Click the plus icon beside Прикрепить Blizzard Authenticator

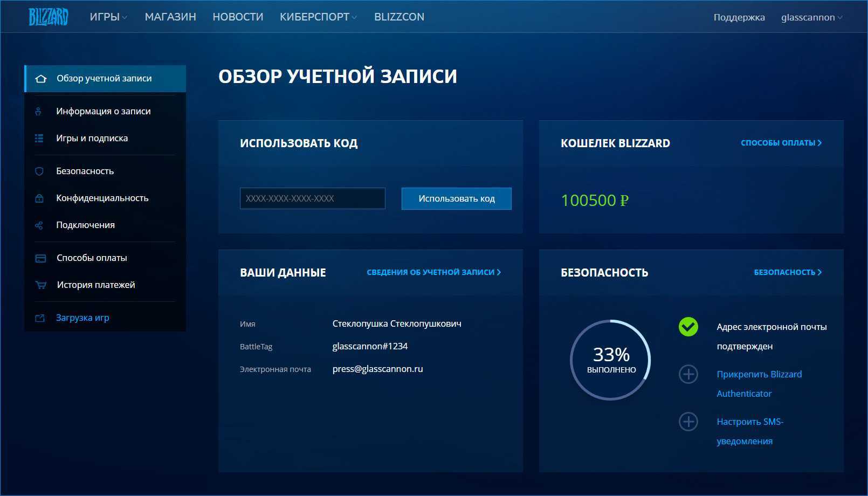688,374
